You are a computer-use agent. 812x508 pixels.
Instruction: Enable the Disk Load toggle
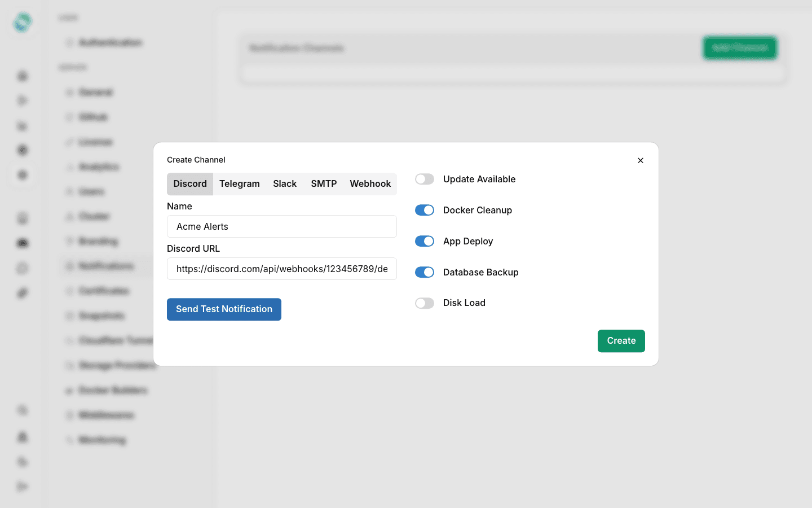click(x=425, y=303)
